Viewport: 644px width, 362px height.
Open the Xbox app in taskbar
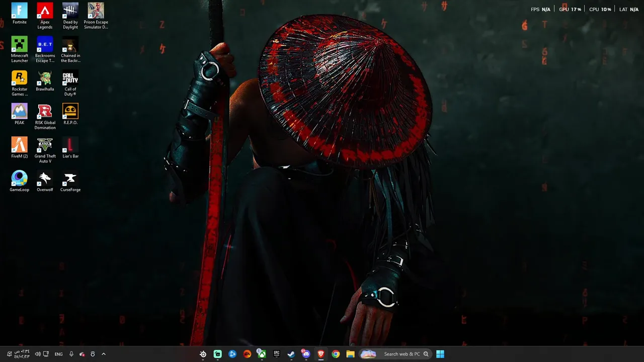[x=262, y=354]
